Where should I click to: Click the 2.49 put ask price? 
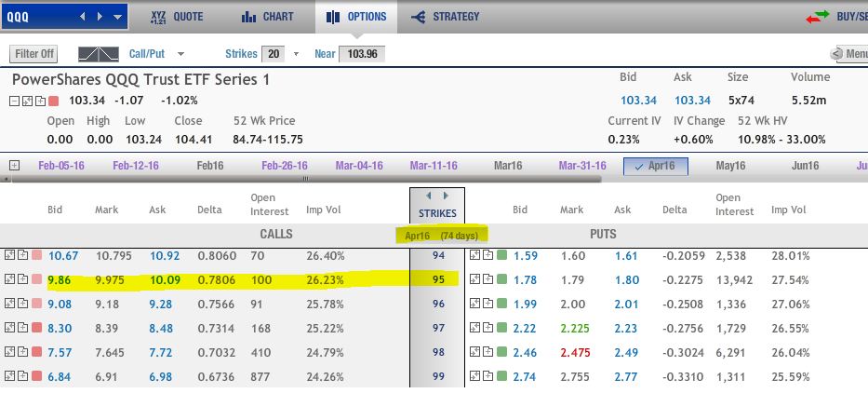[x=625, y=353]
